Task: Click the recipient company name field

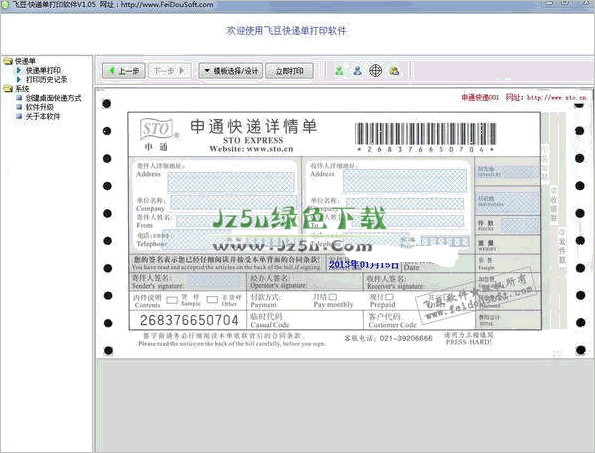Action: [405, 204]
